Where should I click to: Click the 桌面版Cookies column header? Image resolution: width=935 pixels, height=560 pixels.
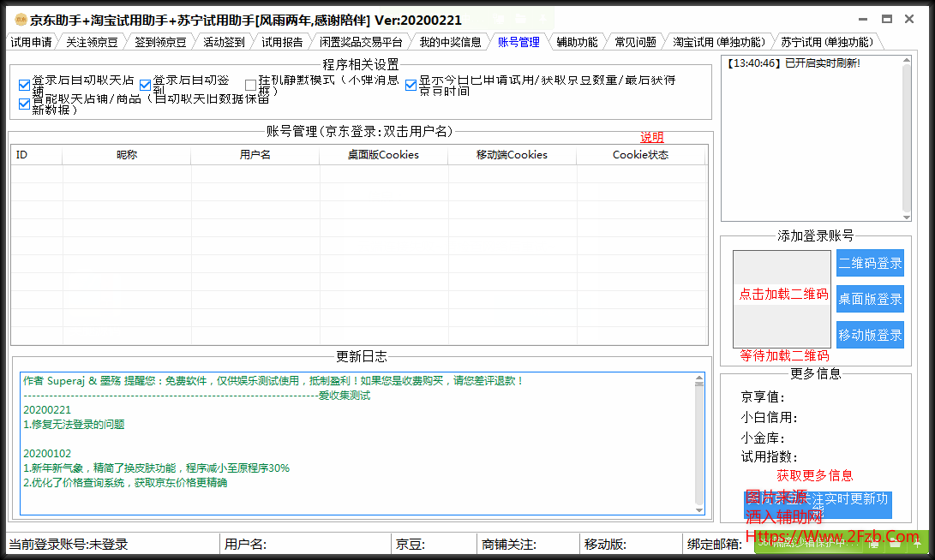[383, 155]
